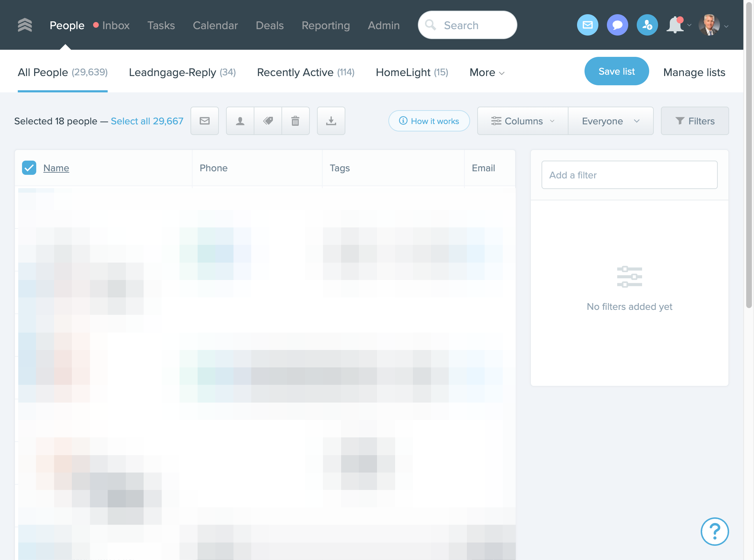Click the download export toolbar icon

pyautogui.click(x=331, y=121)
